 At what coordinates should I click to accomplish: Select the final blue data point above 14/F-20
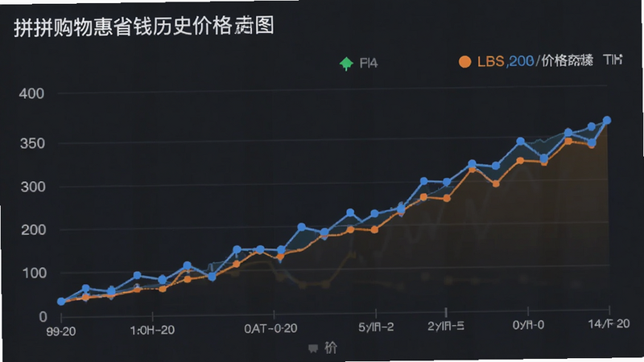coord(607,121)
